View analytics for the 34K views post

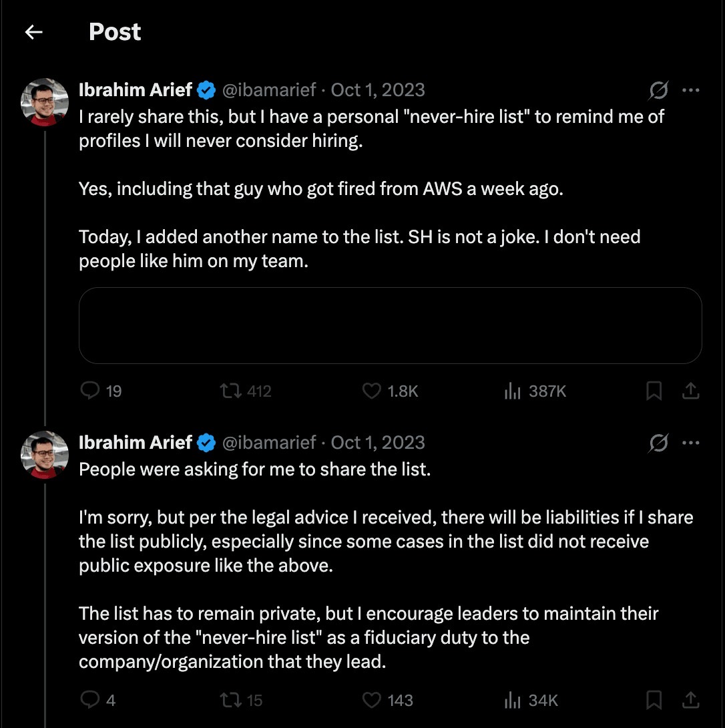pyautogui.click(x=531, y=700)
